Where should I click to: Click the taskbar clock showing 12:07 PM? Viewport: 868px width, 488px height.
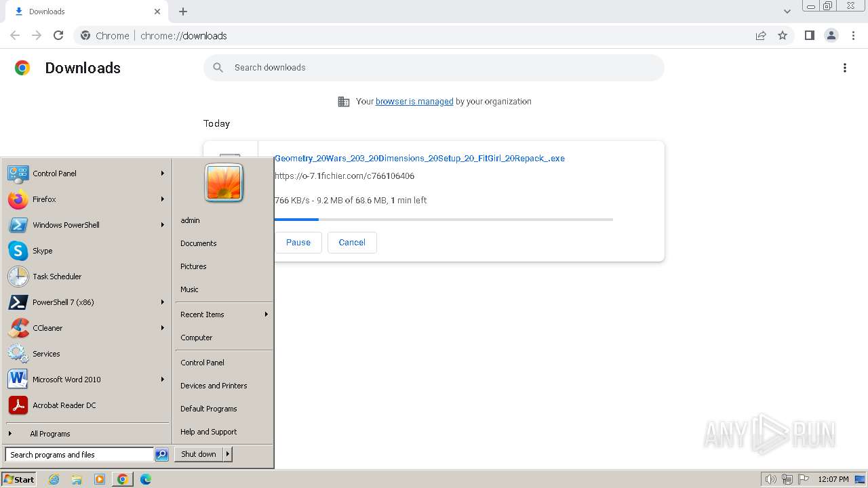[x=833, y=479]
